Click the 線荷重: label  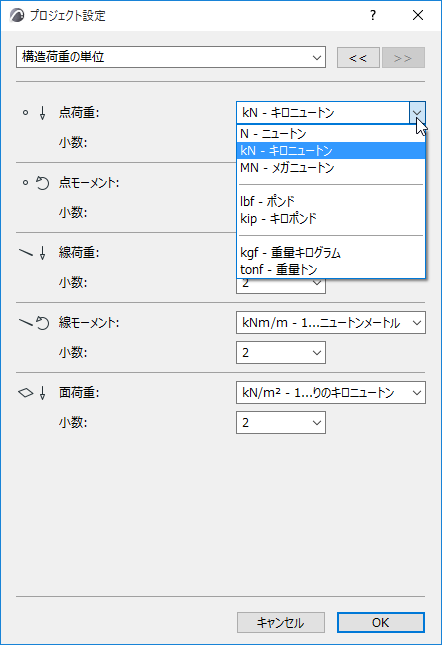79,253
